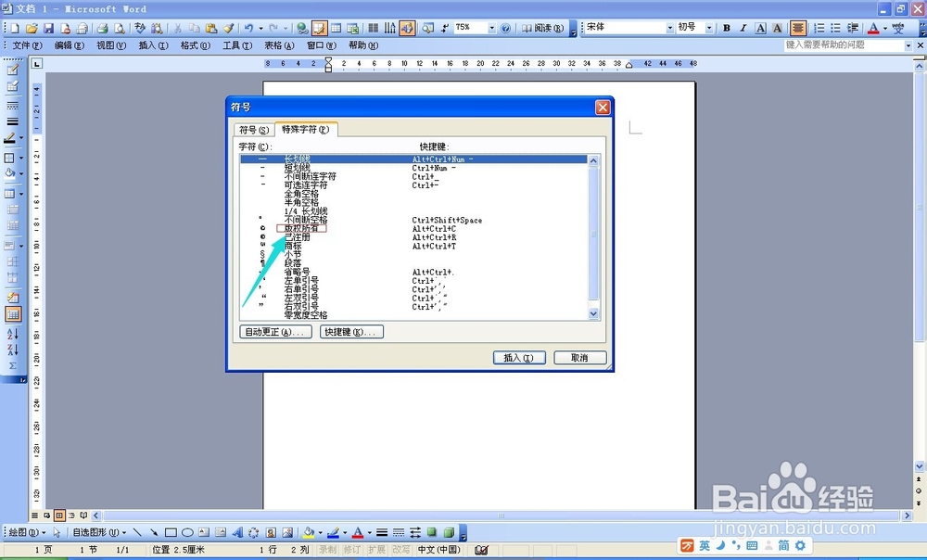Toggle the Tables and Borders toolbar button

pos(319,28)
